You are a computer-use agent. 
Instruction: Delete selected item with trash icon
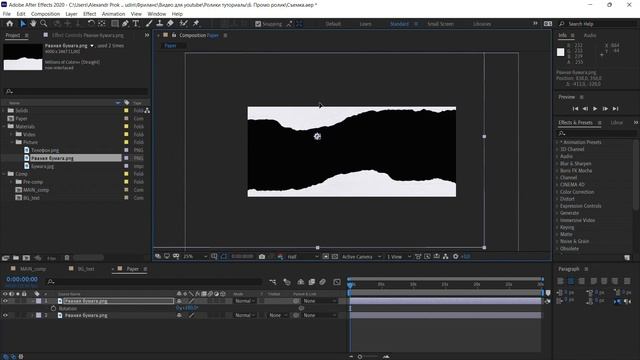tap(67, 258)
